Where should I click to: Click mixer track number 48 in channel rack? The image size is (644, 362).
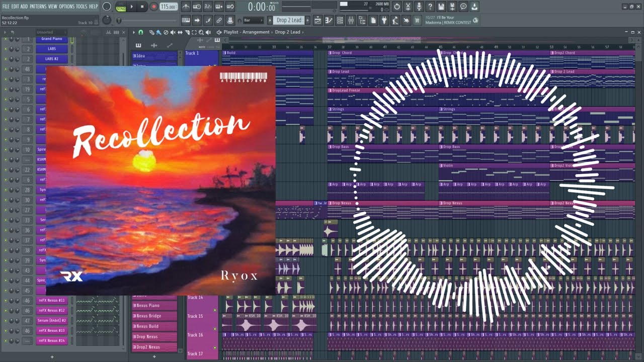(27, 69)
